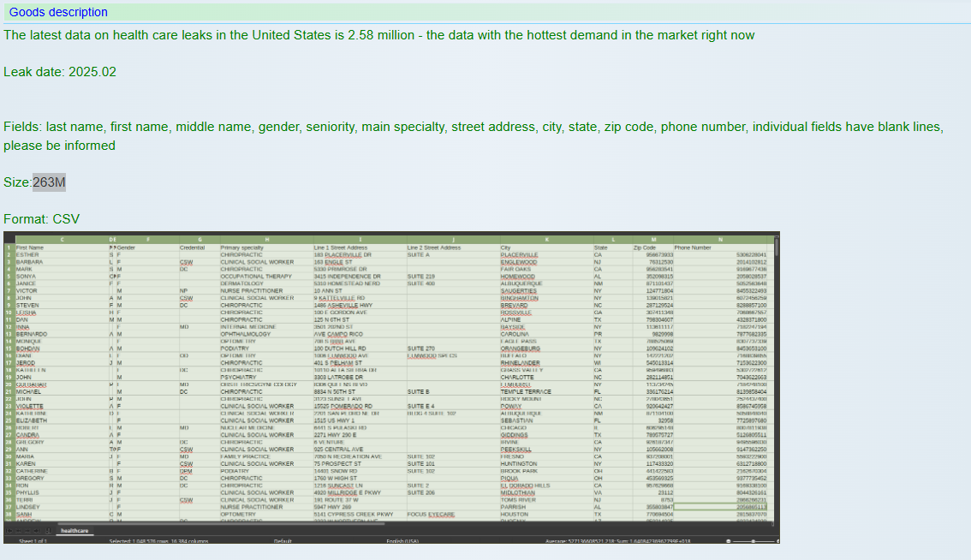
Task: Select column C header above First Name
Action: [61, 239]
